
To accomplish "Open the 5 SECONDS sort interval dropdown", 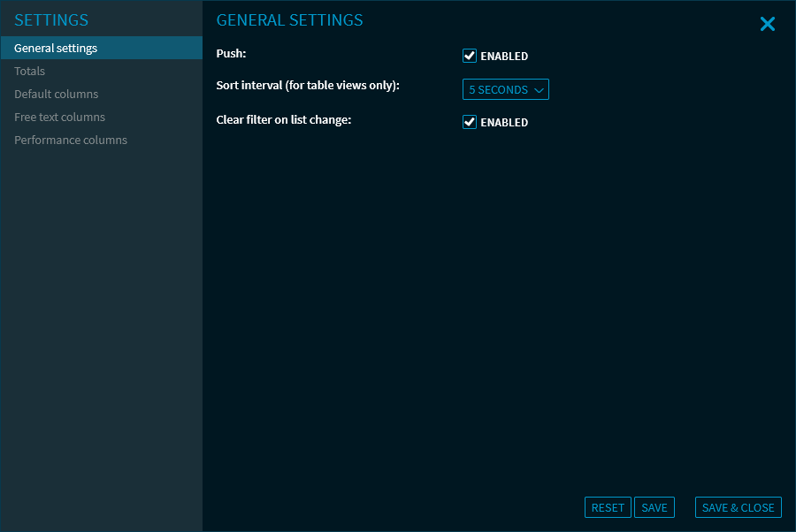I will coord(505,89).
